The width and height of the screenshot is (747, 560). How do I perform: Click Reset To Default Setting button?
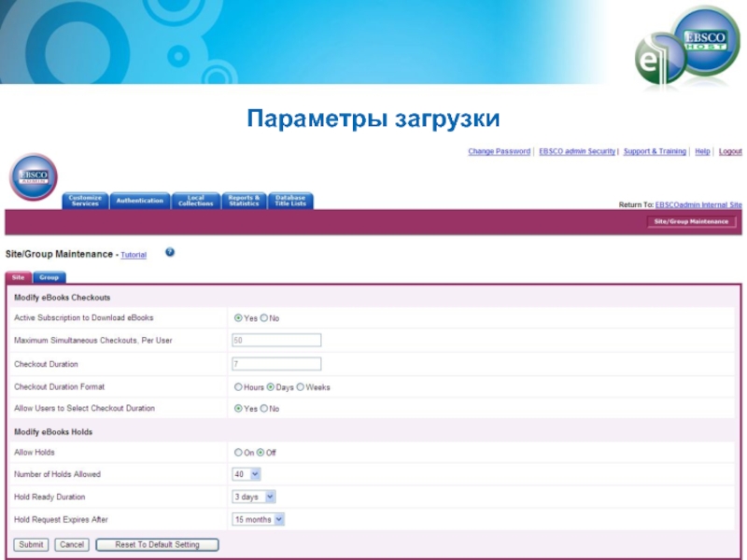tap(157, 544)
